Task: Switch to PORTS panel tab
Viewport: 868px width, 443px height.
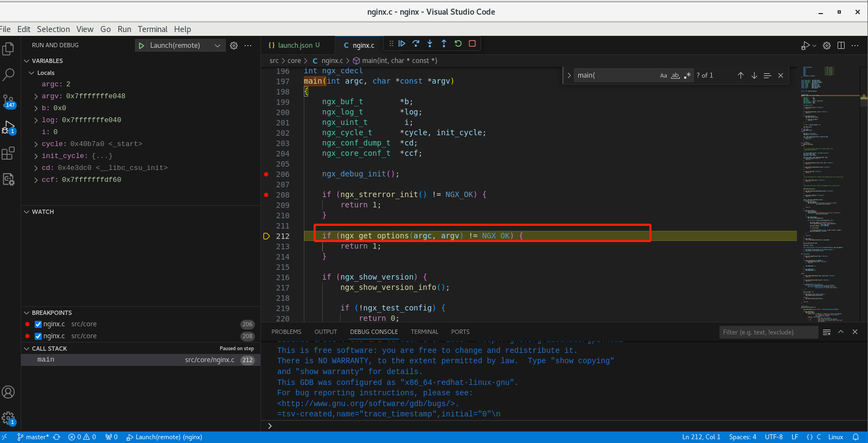Action: (x=461, y=332)
